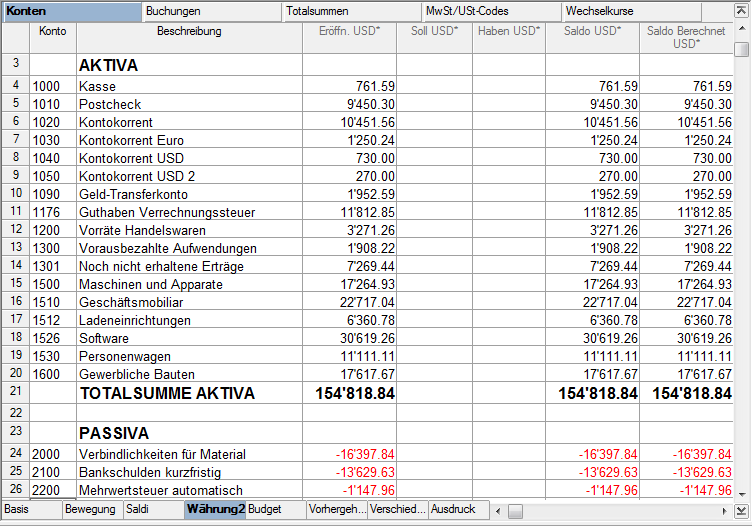
Task: Click the bottom-right expand arrow icon
Action: 740,511
